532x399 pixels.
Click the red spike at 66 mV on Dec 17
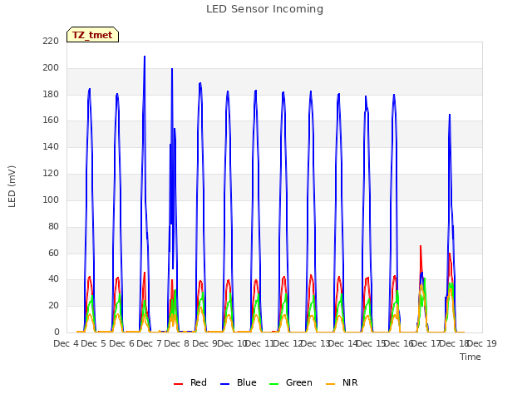point(421,247)
